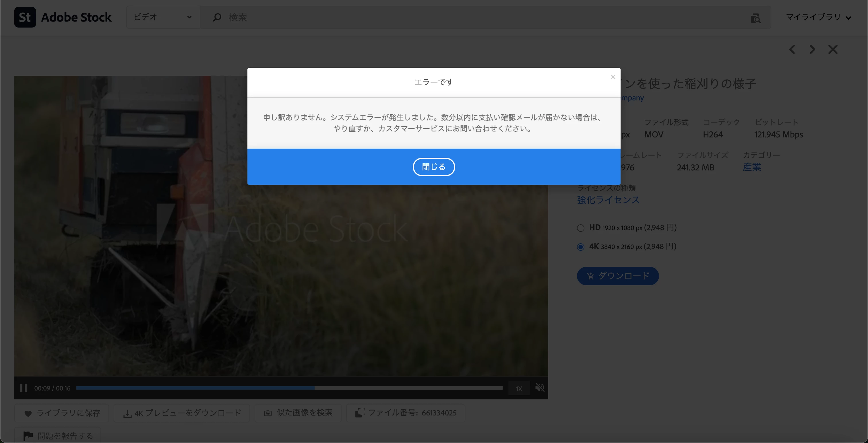Go to next asset with right arrow
The height and width of the screenshot is (443, 868).
[812, 50]
